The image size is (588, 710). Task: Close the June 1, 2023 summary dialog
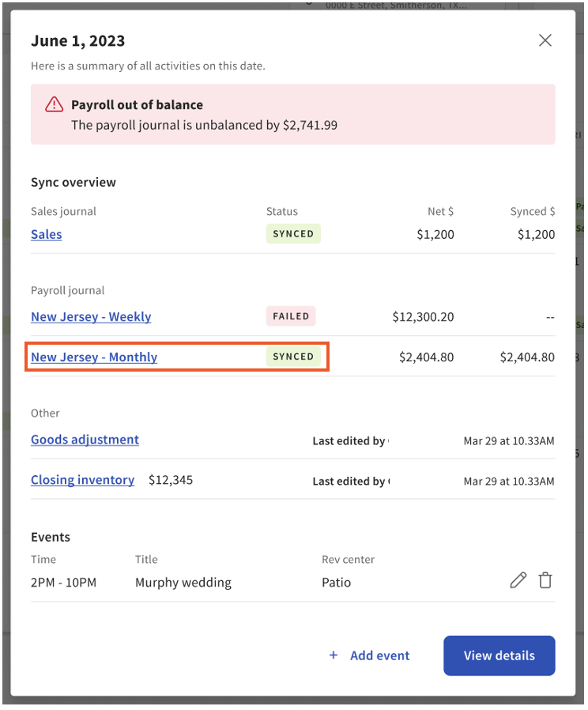pyautogui.click(x=545, y=40)
